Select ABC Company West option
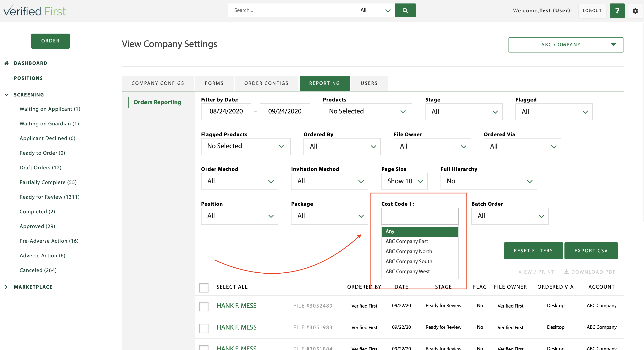Image resolution: width=644 pixels, height=350 pixels. [x=420, y=271]
